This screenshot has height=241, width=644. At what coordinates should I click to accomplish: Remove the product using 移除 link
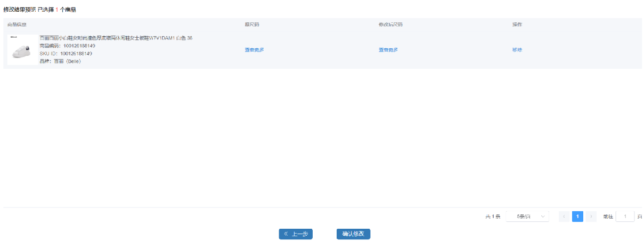tap(517, 50)
